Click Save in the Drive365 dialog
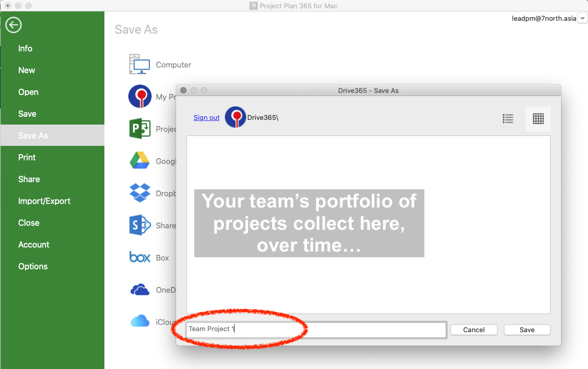The width and height of the screenshot is (588, 369). point(527,330)
